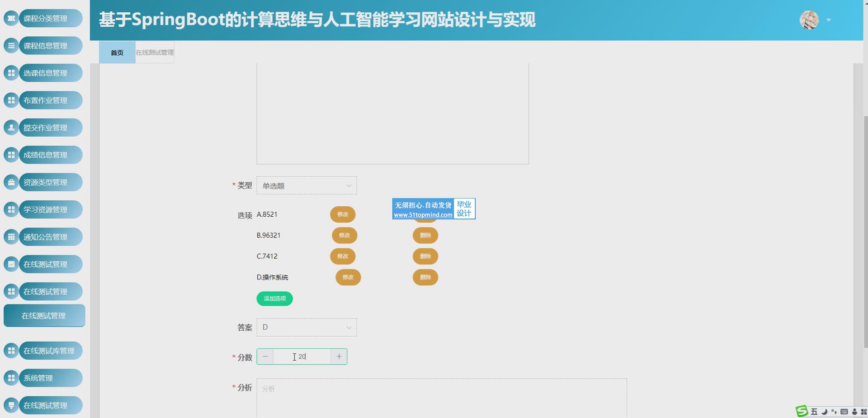868x418 pixels.
Task: Click 修改 for option B.96321
Action: [345, 235]
